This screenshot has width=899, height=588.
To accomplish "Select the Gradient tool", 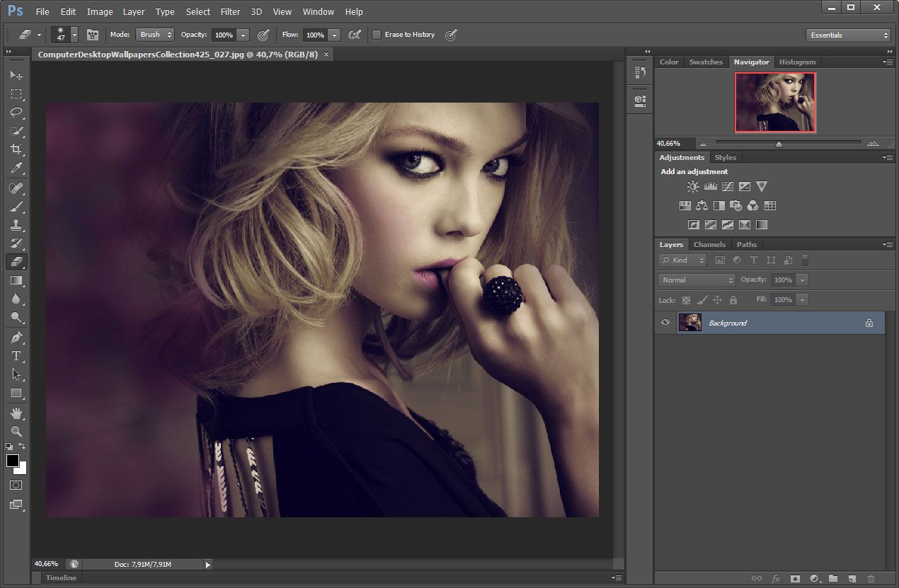I will [16, 280].
